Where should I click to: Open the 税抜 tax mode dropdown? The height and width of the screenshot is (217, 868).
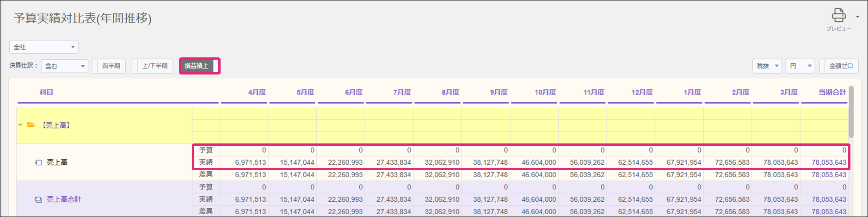point(767,66)
